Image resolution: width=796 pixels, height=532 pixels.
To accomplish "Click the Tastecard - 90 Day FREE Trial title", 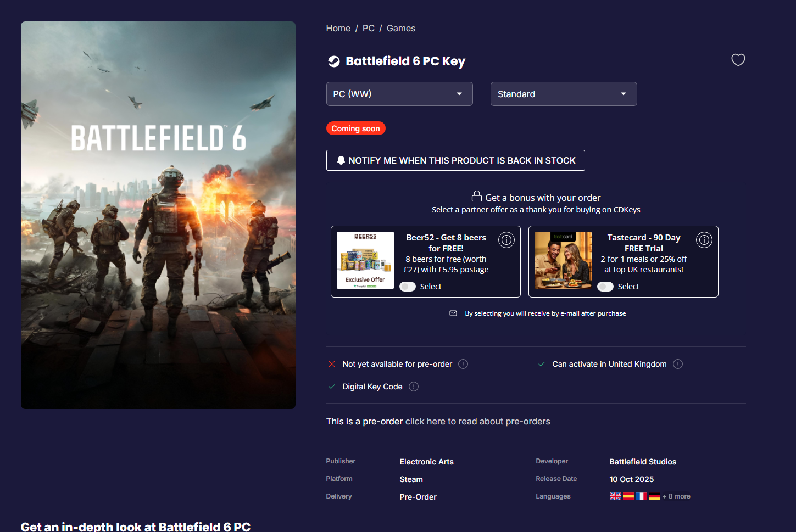I will pos(644,243).
